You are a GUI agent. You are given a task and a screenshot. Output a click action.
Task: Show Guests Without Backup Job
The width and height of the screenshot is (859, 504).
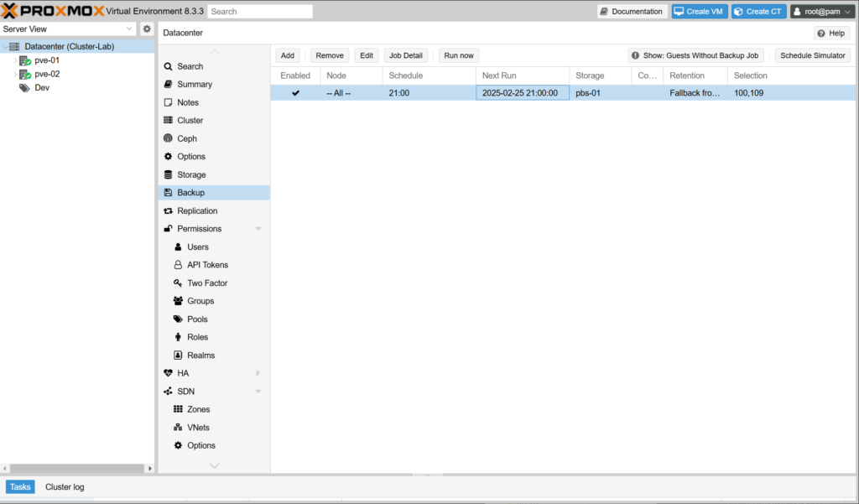695,55
